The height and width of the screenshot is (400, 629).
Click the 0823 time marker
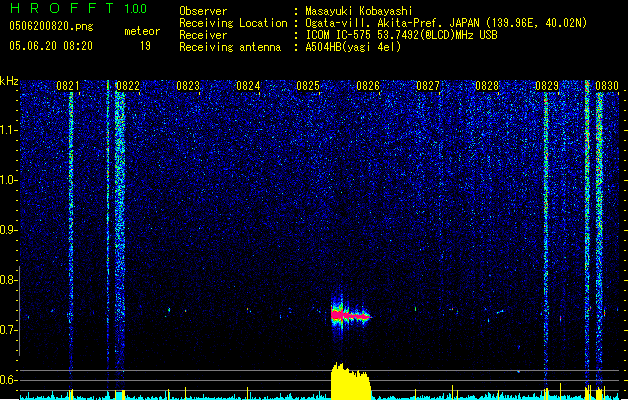(188, 86)
